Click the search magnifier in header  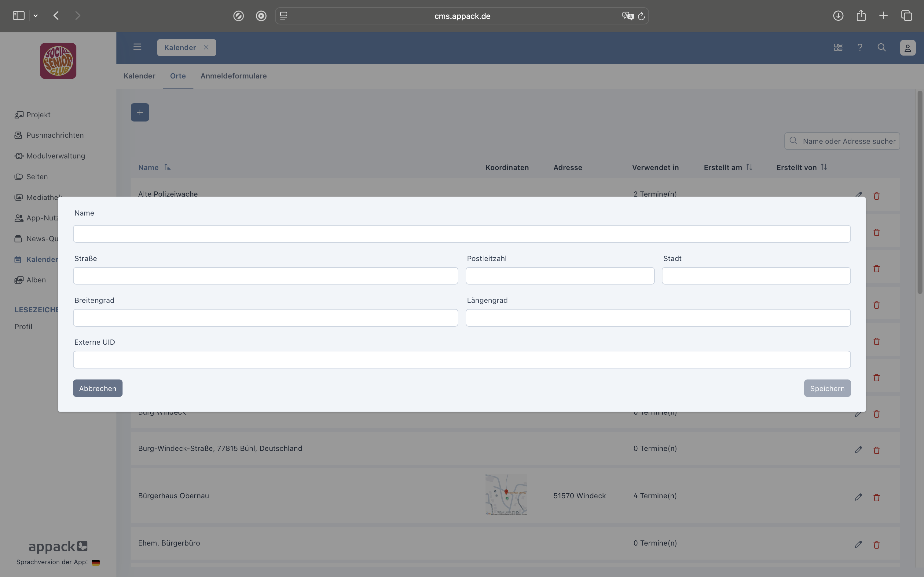882,47
